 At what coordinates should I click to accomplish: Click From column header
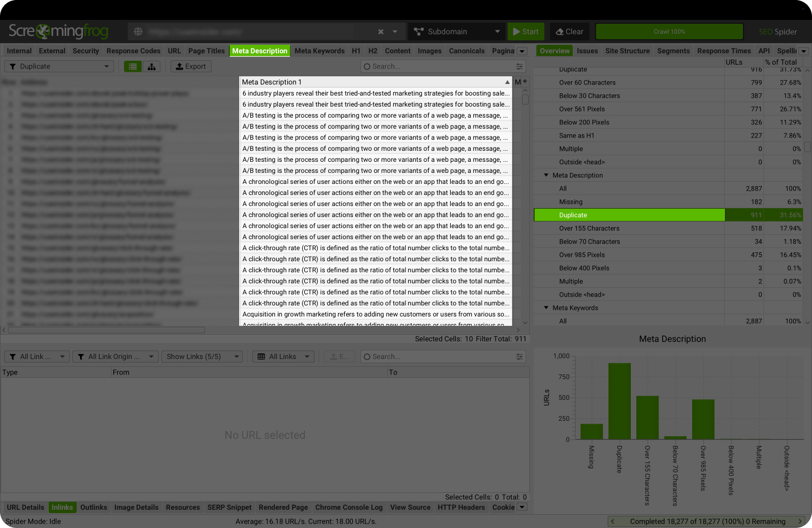249,372
